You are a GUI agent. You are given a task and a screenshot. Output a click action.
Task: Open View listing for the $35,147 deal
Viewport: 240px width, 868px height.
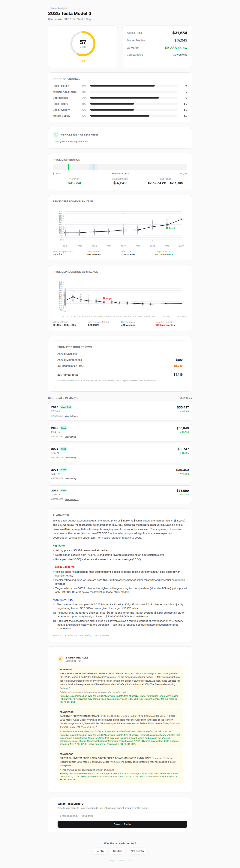71,458
